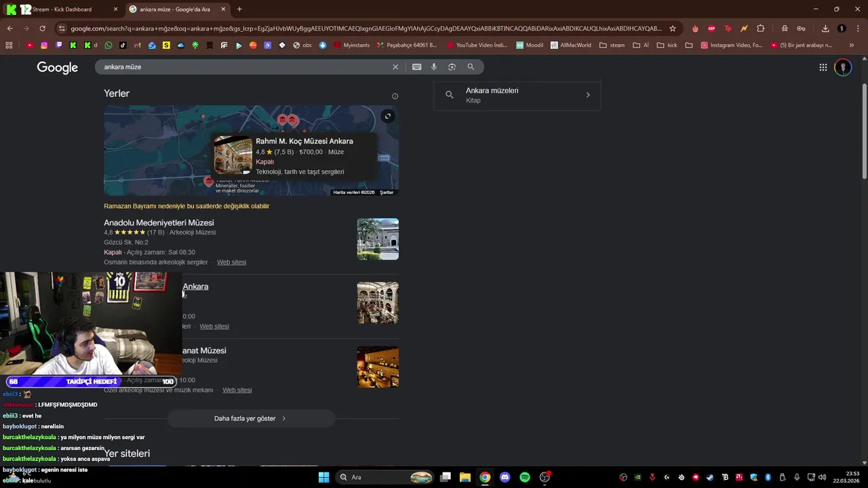View site information for google.com
The width and height of the screenshot is (868, 488).
click(x=62, y=28)
